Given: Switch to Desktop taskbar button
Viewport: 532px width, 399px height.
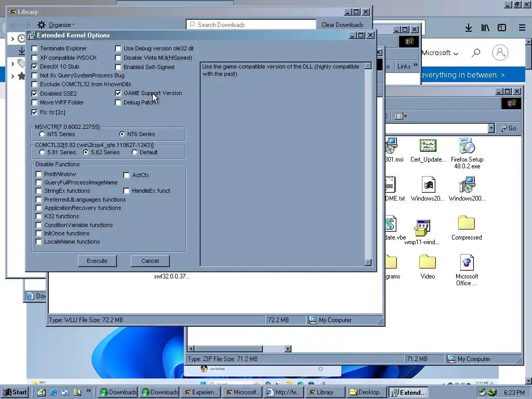Looking at the screenshot, I should pos(367,392).
